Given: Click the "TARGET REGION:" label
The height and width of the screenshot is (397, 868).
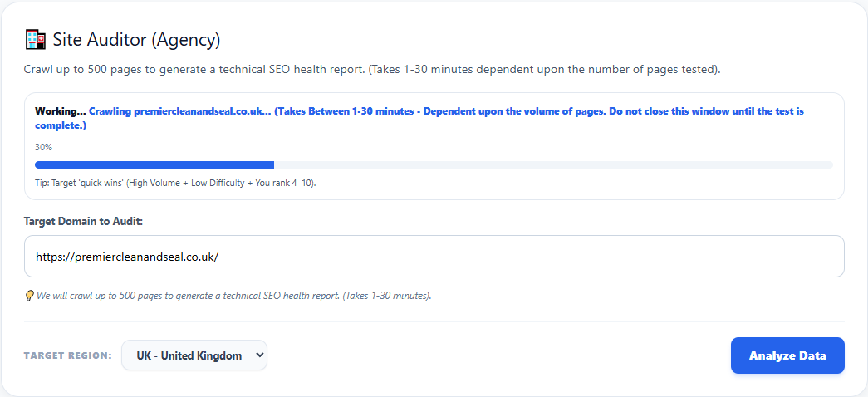Looking at the screenshot, I should tap(67, 355).
